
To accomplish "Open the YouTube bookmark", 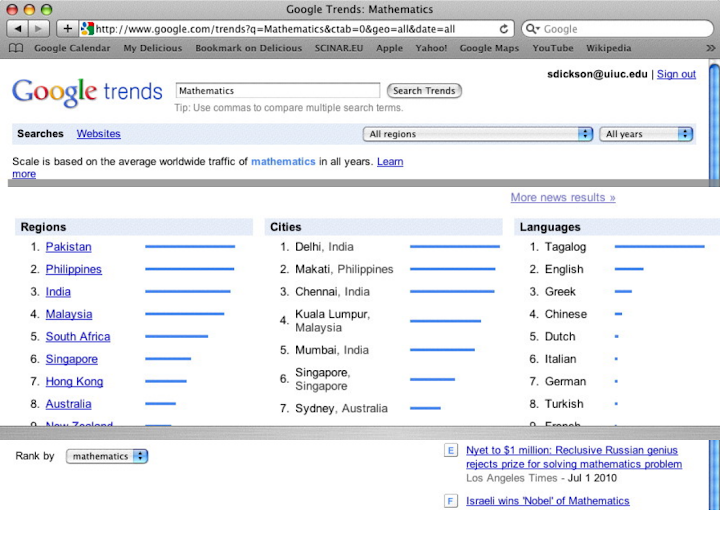I will [553, 48].
